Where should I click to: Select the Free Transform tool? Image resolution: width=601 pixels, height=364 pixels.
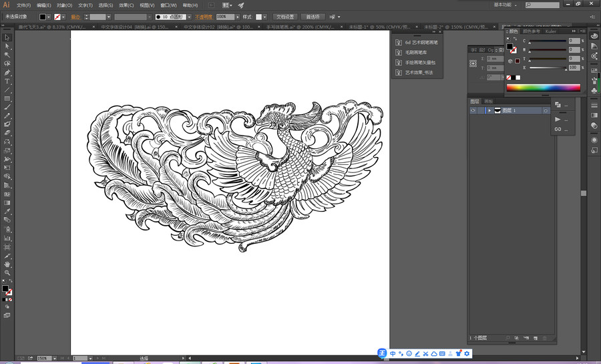click(x=7, y=168)
